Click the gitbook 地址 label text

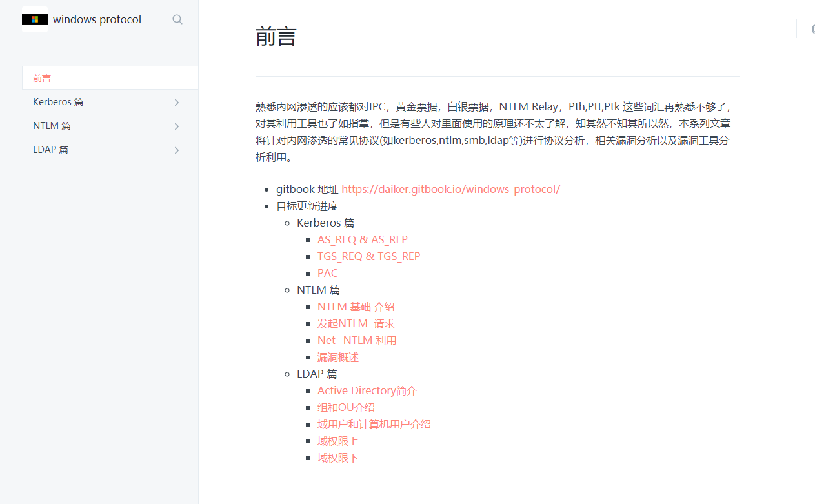tap(307, 189)
